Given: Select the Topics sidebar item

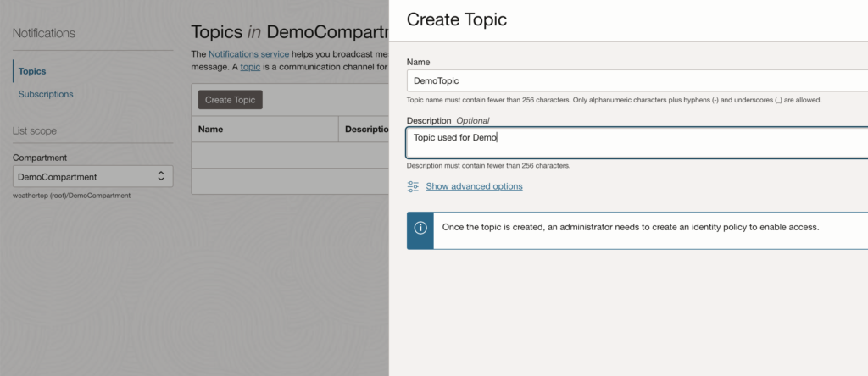Looking at the screenshot, I should coord(32,72).
